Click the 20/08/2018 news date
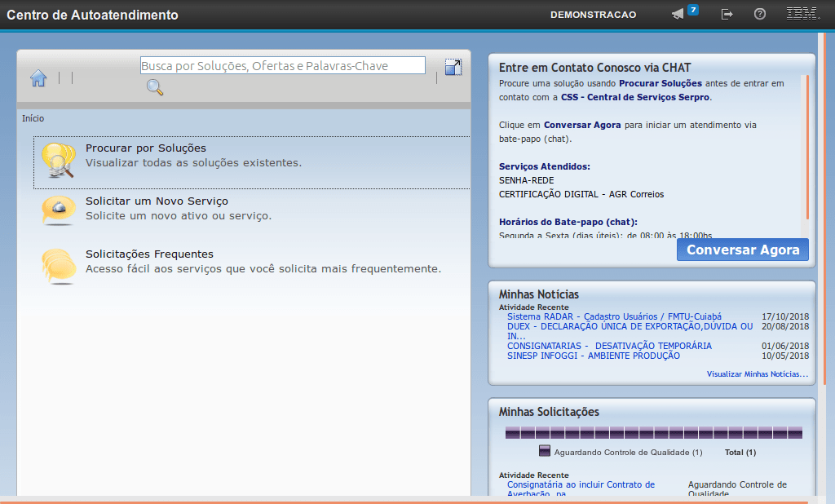Image resolution: width=835 pixels, height=504 pixels. [x=785, y=326]
